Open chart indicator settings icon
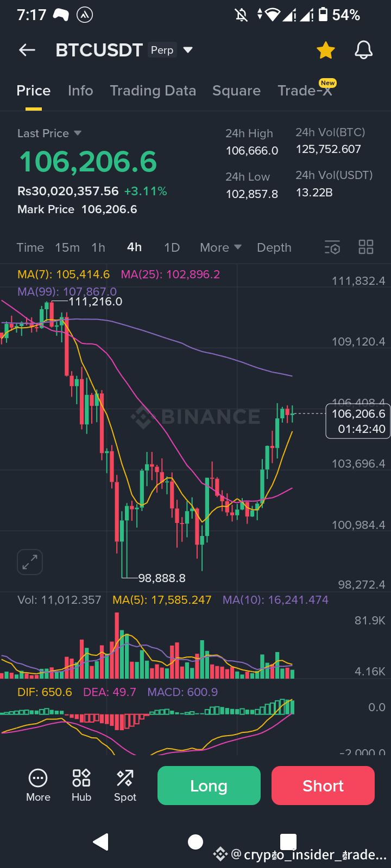This screenshot has width=391, height=868. 332,247
